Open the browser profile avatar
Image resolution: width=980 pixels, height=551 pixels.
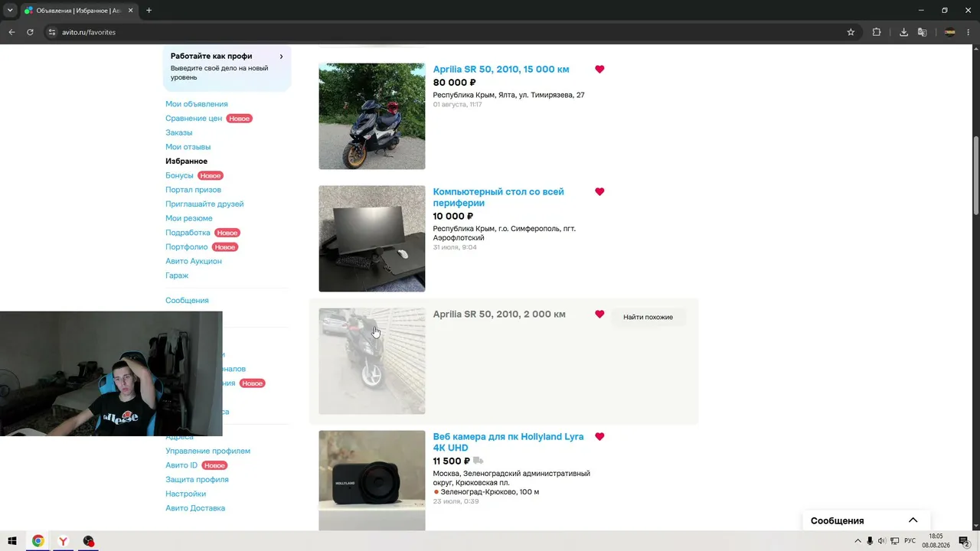coord(950,32)
